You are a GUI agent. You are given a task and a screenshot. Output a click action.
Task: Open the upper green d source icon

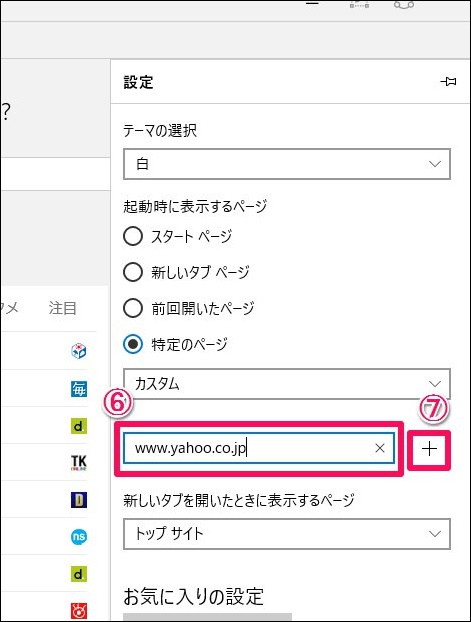click(x=79, y=426)
